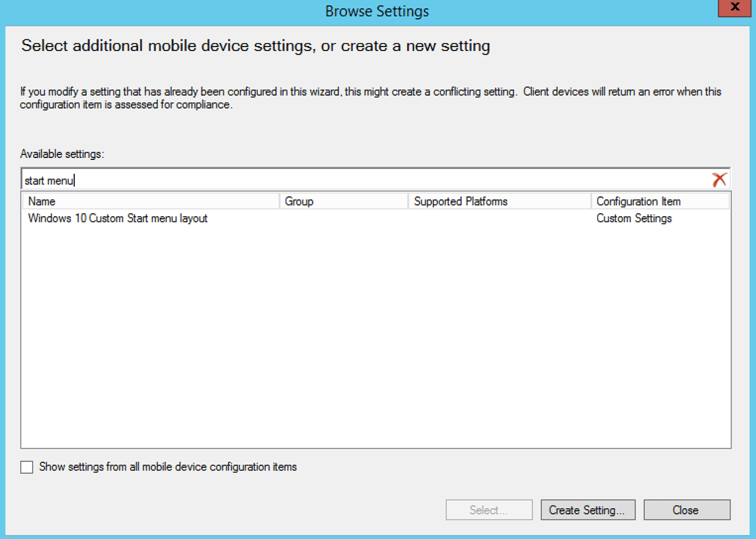Click the "Show settings from all mobile device" label text

168,467
